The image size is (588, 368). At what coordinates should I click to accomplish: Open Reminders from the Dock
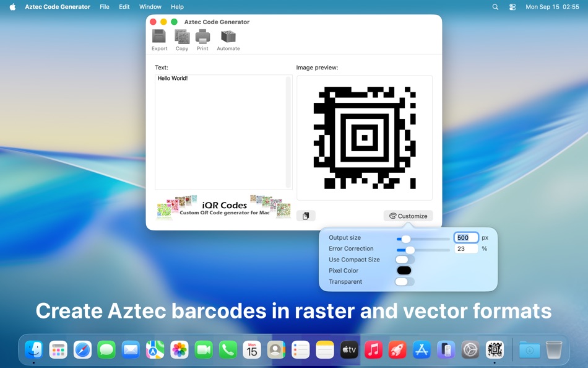coord(300,350)
